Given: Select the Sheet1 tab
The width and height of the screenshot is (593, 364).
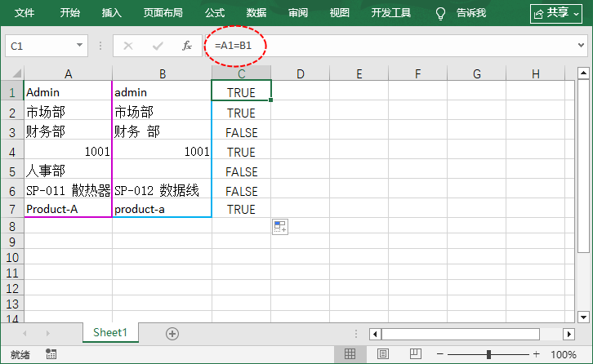Looking at the screenshot, I should (110, 333).
